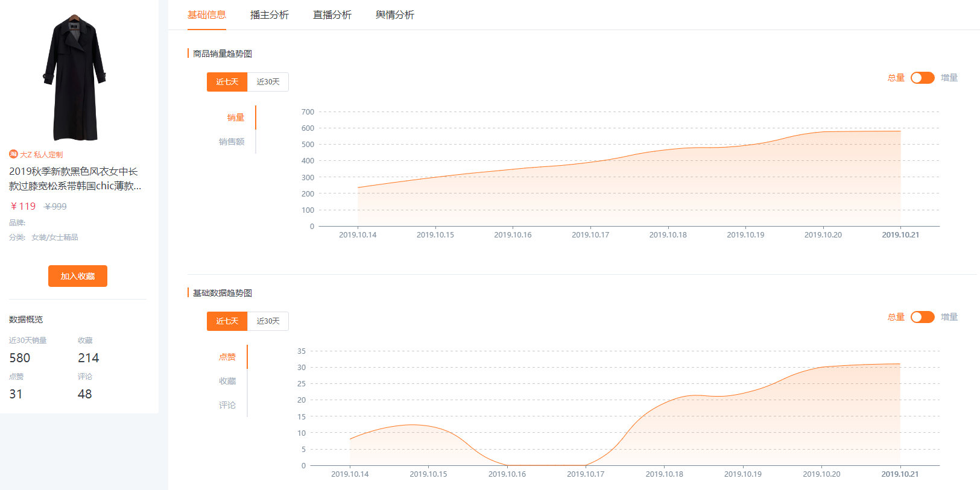This screenshot has height=490, width=980.
Task: Click the orange Taobao shop icon
Action: [13, 154]
